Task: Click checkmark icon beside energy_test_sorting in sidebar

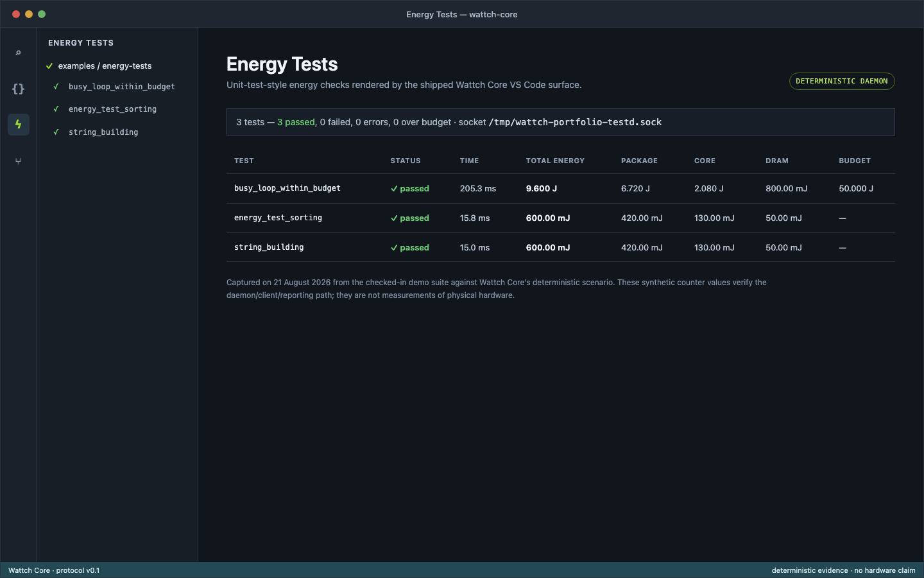Action: 56,109
